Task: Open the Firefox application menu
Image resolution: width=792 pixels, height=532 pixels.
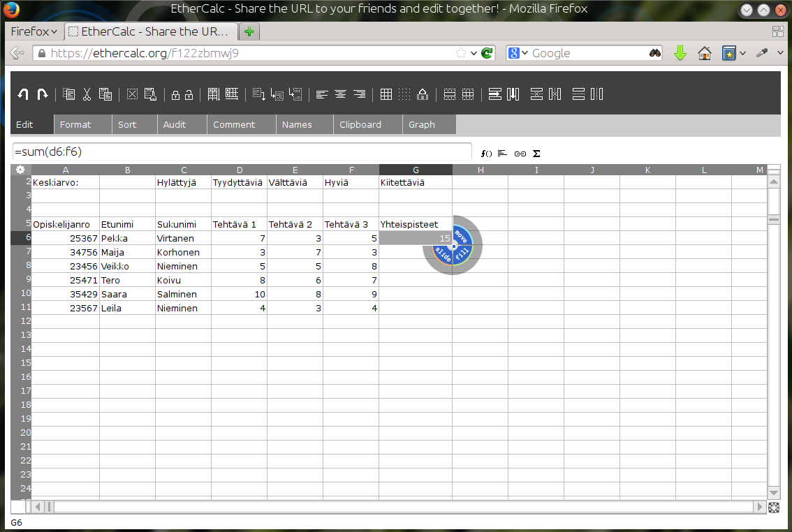Action: (34, 31)
